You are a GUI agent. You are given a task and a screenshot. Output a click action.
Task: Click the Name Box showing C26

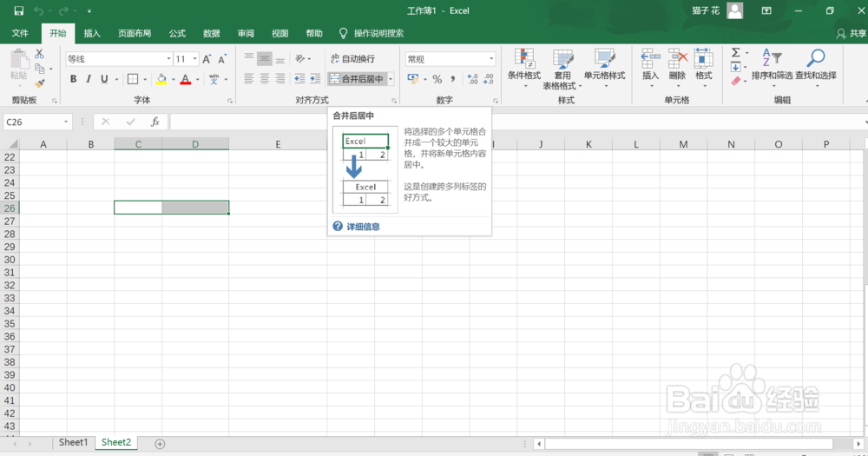pos(33,122)
